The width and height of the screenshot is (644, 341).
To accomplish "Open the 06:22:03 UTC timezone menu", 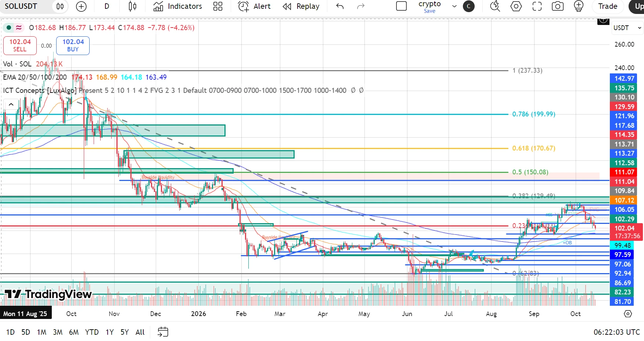I will pos(617,332).
